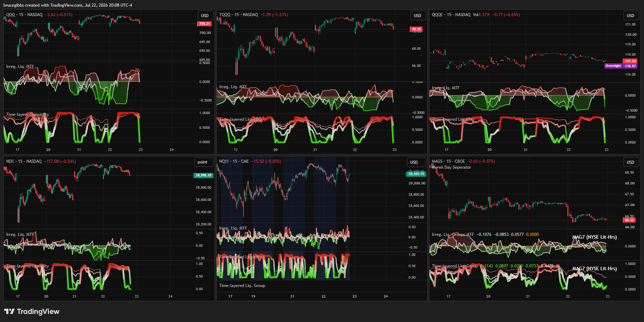This screenshot has width=644, height=322.
Task: Select Irreg. Liq. MTF indicator on QQQE chart
Action: click(x=446, y=88)
